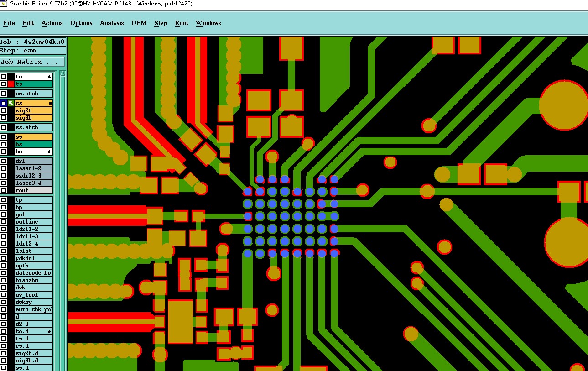
Task: Select the 'cs' layer name
Action: tap(34, 103)
